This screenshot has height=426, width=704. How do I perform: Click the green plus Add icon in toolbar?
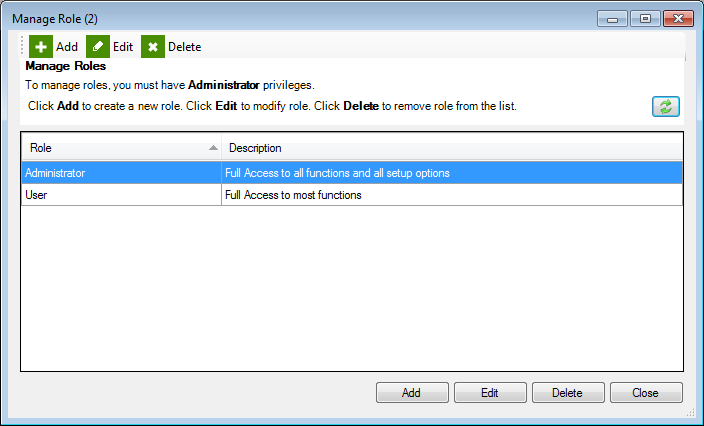coord(41,47)
